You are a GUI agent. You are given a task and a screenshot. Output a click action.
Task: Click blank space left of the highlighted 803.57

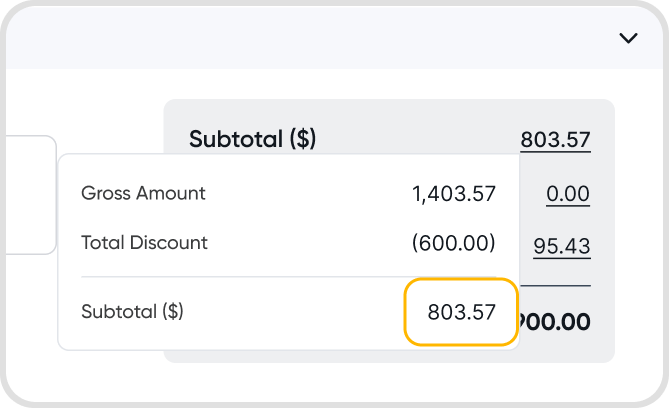[x=300, y=312]
